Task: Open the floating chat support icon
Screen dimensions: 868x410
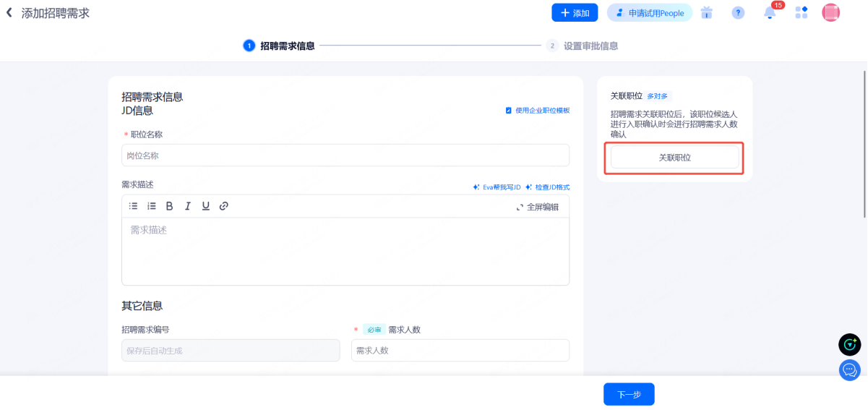Action: (x=849, y=370)
